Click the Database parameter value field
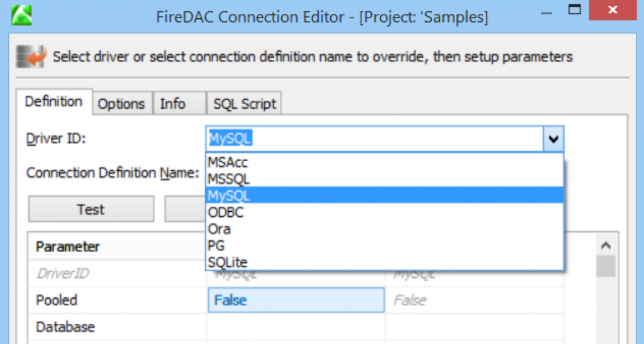Image resolution: width=644 pixels, height=344 pixels. (x=296, y=327)
